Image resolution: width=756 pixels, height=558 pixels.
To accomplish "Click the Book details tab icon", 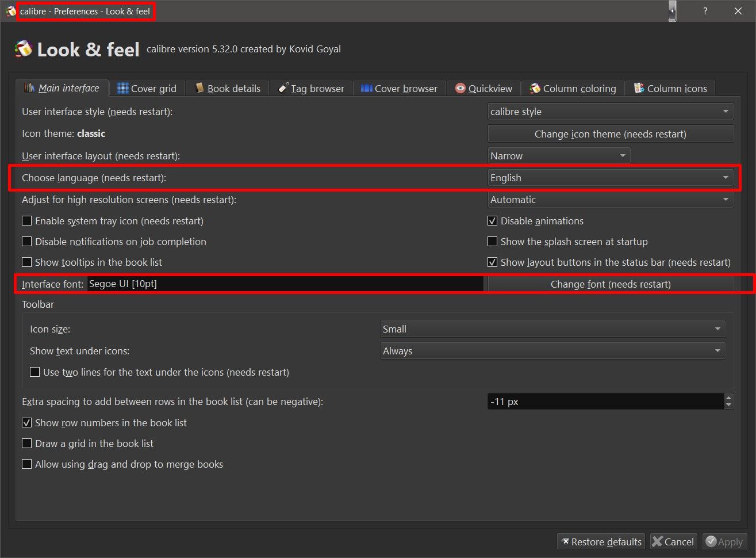I will pyautogui.click(x=199, y=88).
